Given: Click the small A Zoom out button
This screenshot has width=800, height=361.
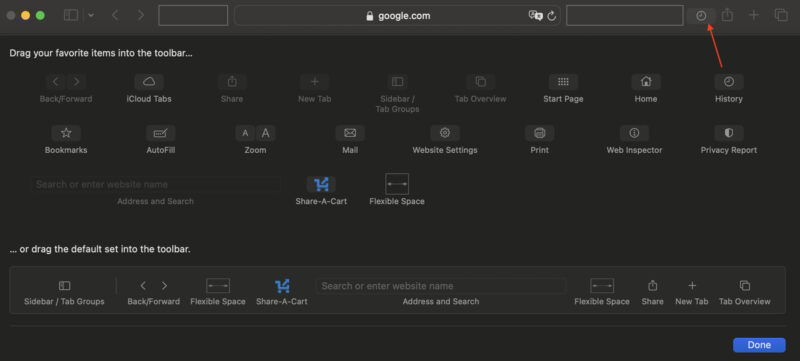Looking at the screenshot, I should click(x=245, y=133).
